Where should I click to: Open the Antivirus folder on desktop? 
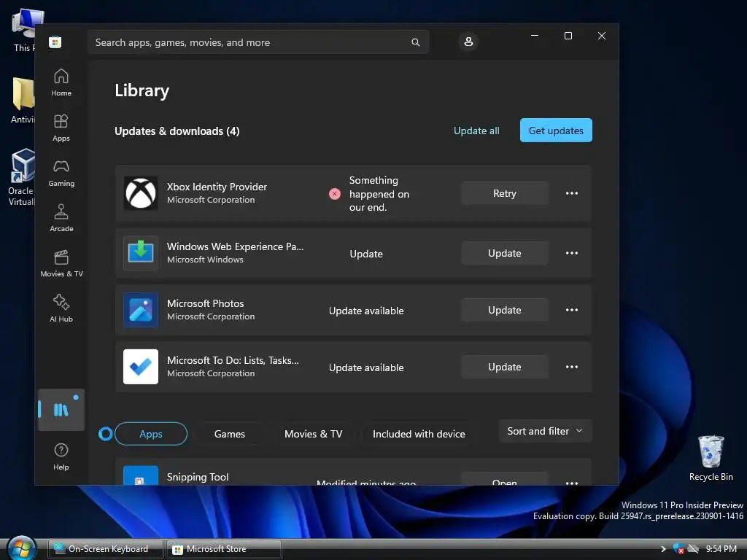23,101
